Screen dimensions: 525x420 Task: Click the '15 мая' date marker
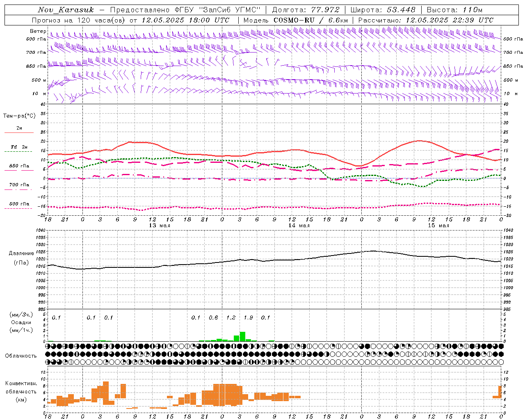pos(438,226)
